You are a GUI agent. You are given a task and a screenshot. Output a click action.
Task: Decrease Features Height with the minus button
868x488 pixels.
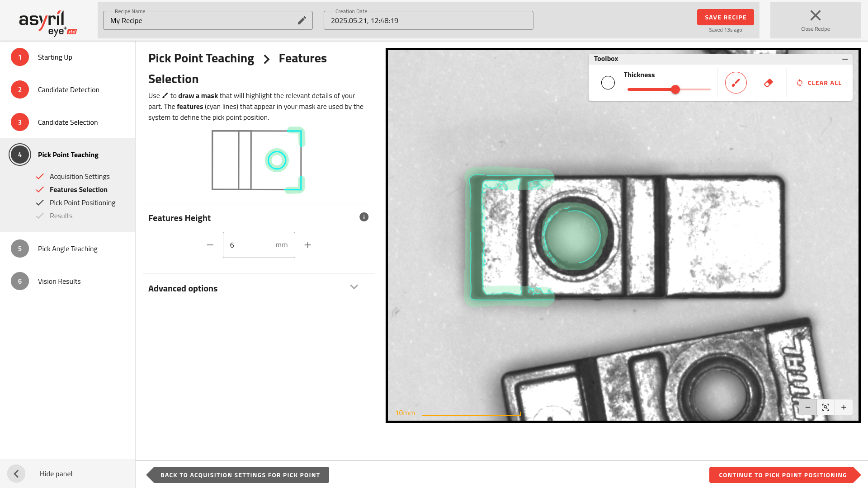click(x=210, y=245)
